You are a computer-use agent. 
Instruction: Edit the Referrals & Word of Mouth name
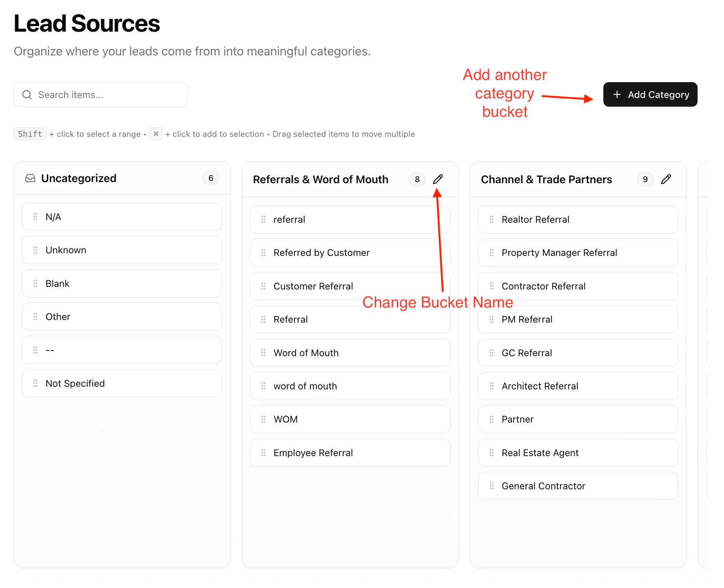[438, 179]
